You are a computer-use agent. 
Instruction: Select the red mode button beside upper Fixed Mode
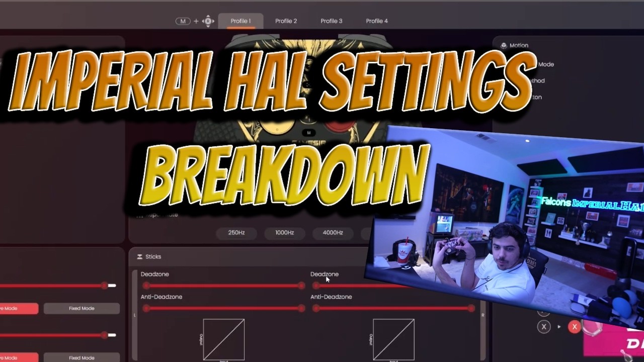pyautogui.click(x=19, y=308)
